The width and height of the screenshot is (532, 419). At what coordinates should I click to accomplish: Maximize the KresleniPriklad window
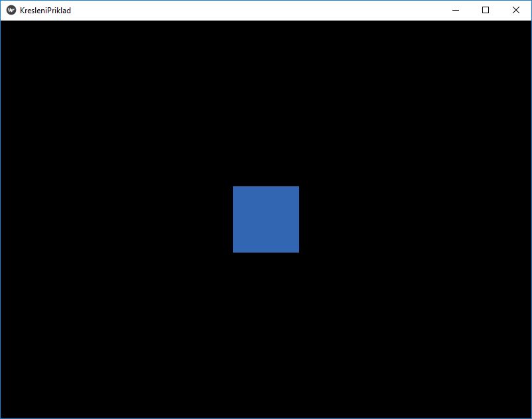click(485, 10)
